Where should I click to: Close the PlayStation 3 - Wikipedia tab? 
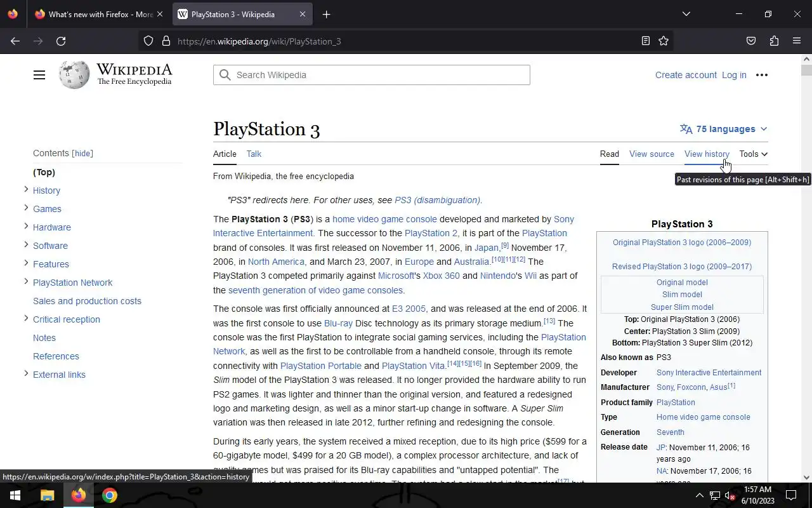(x=302, y=14)
